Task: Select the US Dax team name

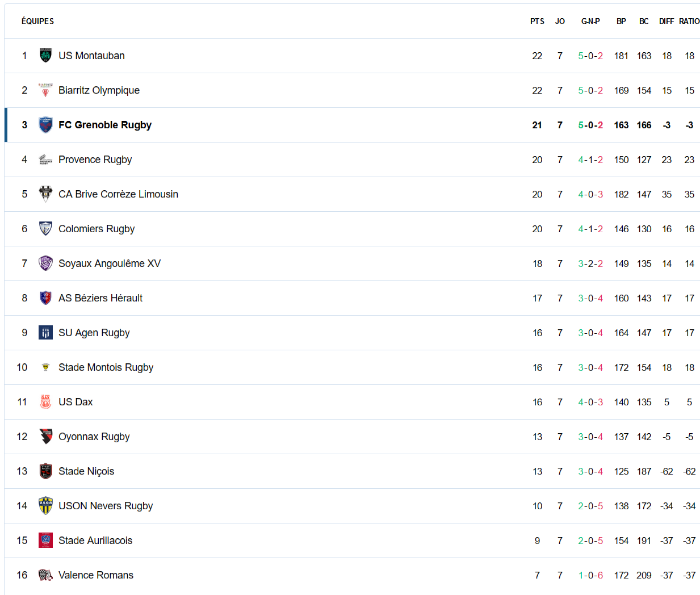Action: click(x=76, y=402)
